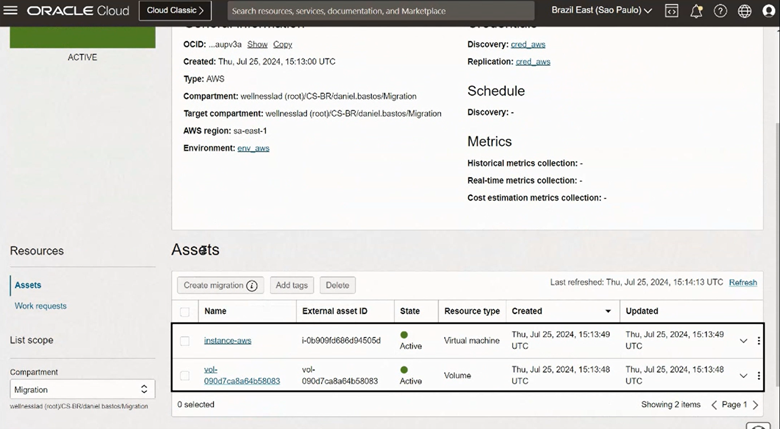Screen dimensions: 780x429
Task: Open the Brazil East (Sao Paulo) region selector
Action: (601, 11)
